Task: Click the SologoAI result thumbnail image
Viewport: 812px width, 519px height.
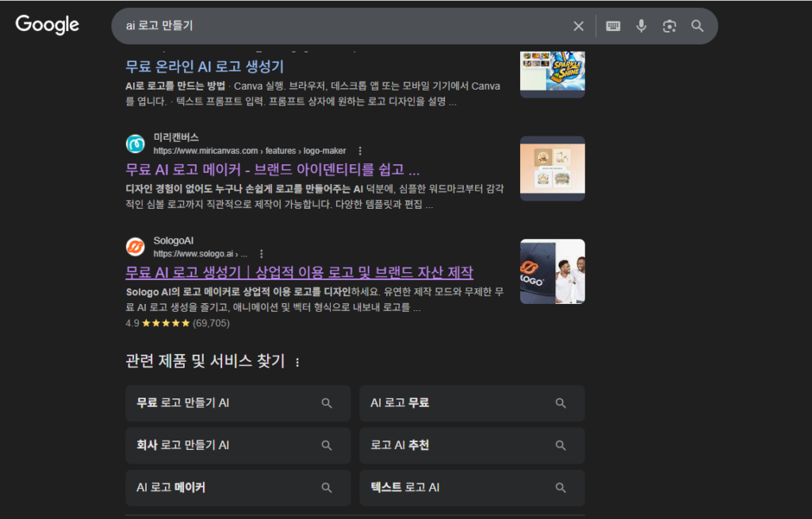Action: [553, 271]
